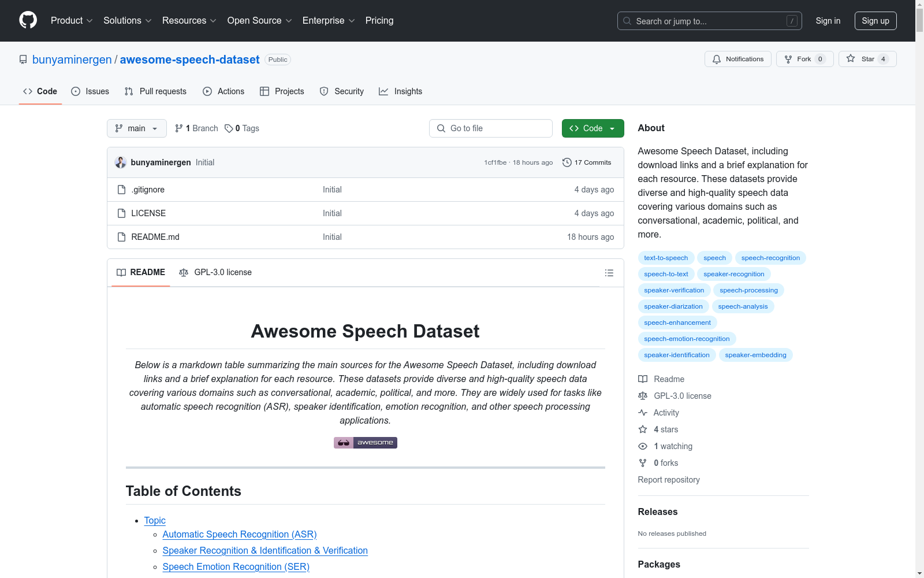Select the GPL-3.0 license tab

point(215,272)
